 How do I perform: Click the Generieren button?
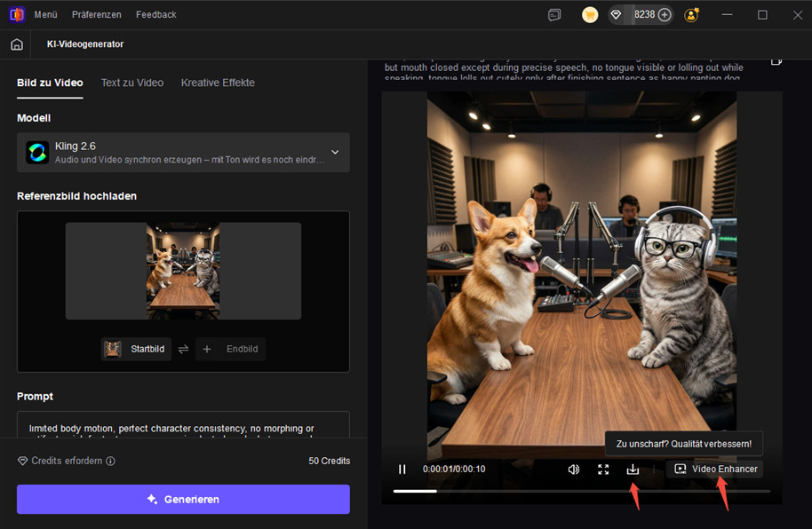coord(183,499)
